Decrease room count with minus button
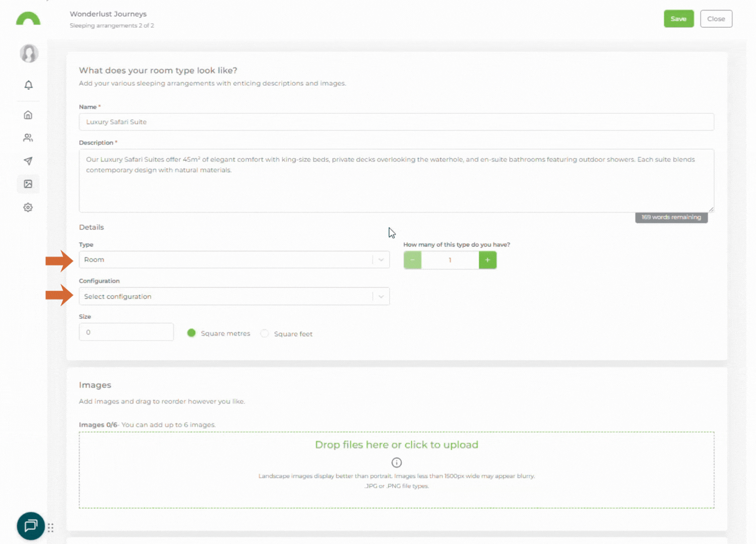This screenshot has height=544, width=756. point(412,260)
